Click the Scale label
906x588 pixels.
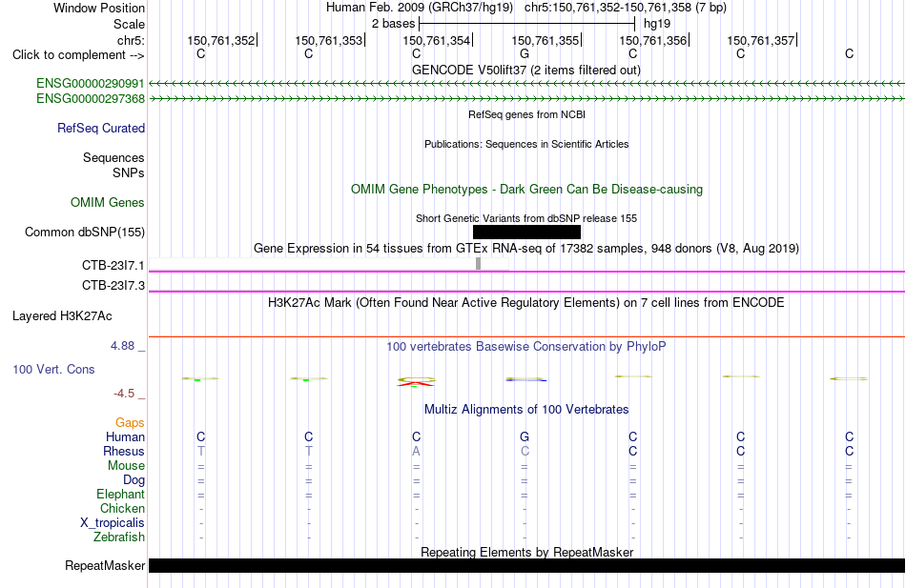(x=129, y=24)
